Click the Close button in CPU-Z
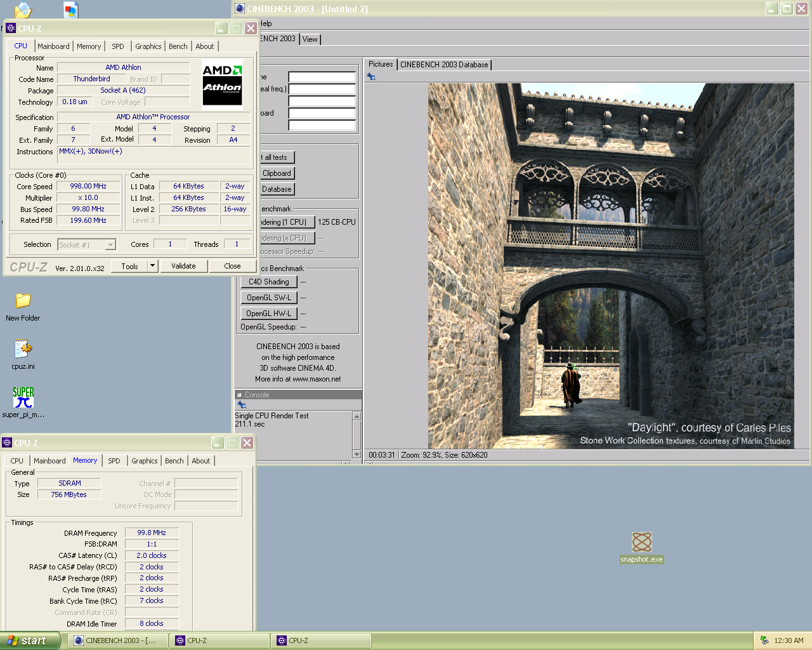This screenshot has height=650, width=812. point(232,266)
